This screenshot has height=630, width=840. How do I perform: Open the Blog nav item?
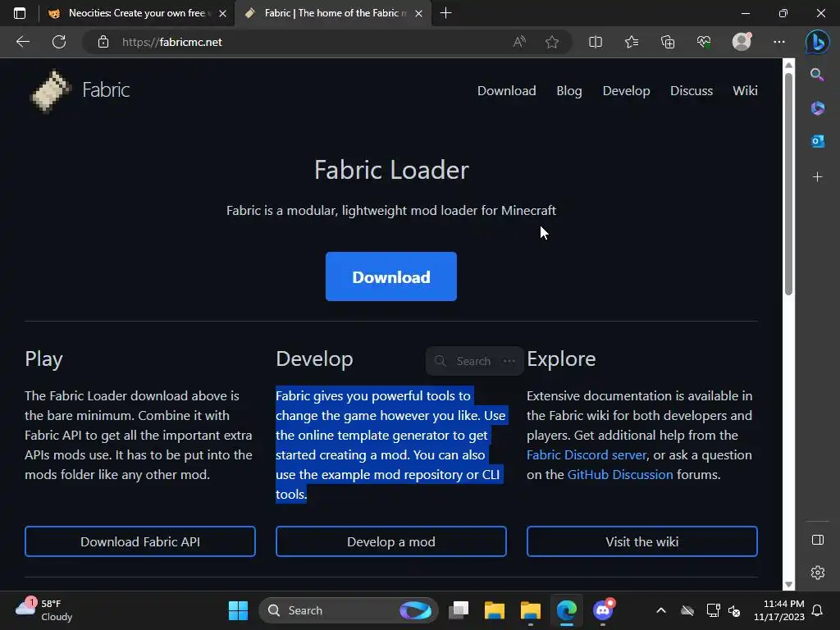point(569,91)
